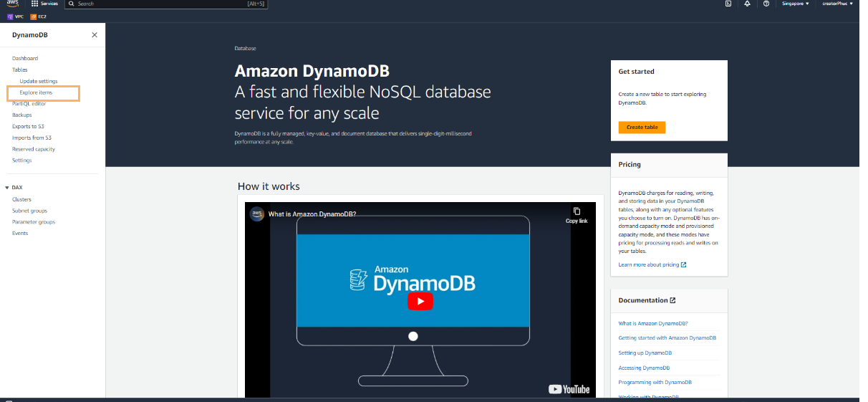Play the DynamoDB YouTube video
Screen dimensions: 868x402
[420, 301]
